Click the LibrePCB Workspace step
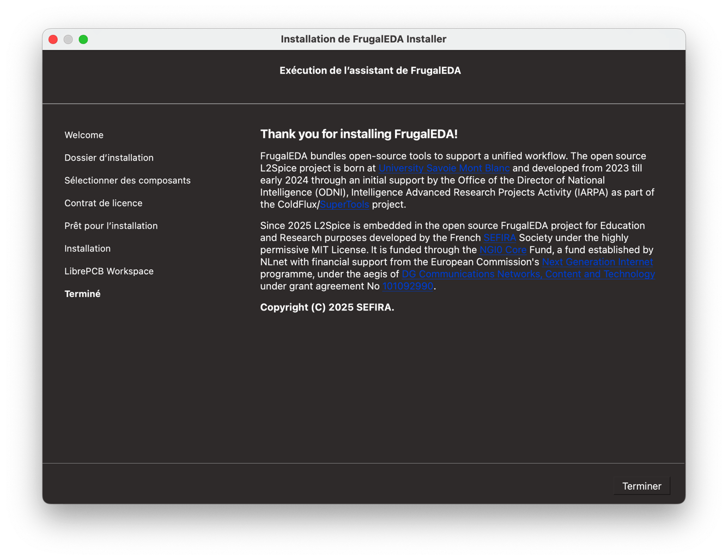 (x=109, y=271)
